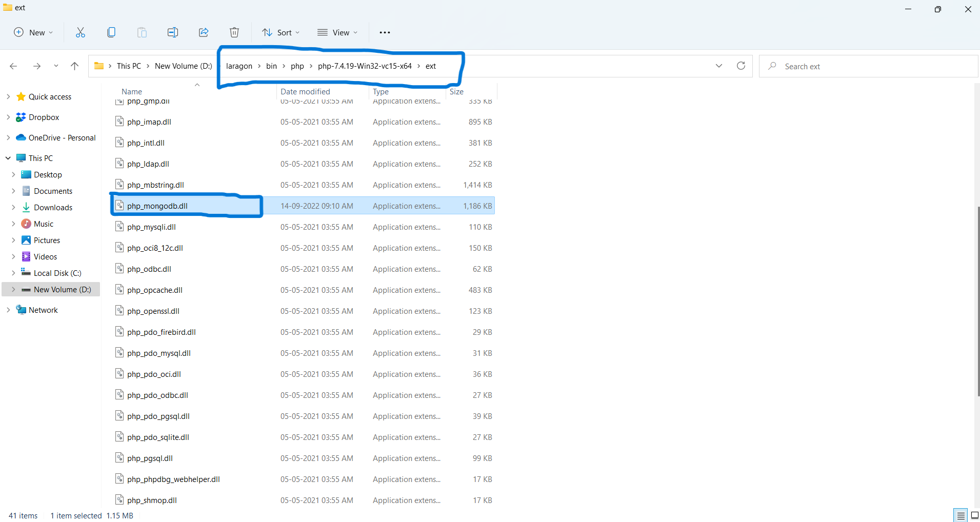Select Pictures in navigation pane

(x=47, y=240)
